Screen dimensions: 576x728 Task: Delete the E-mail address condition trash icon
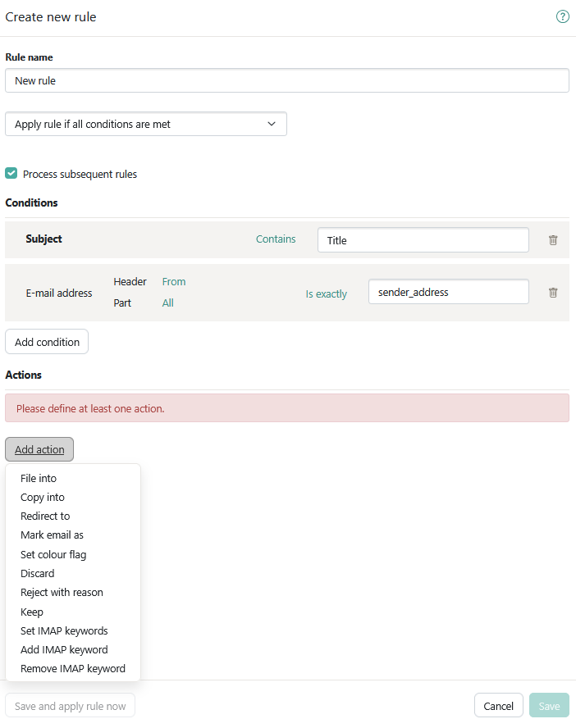(x=553, y=293)
